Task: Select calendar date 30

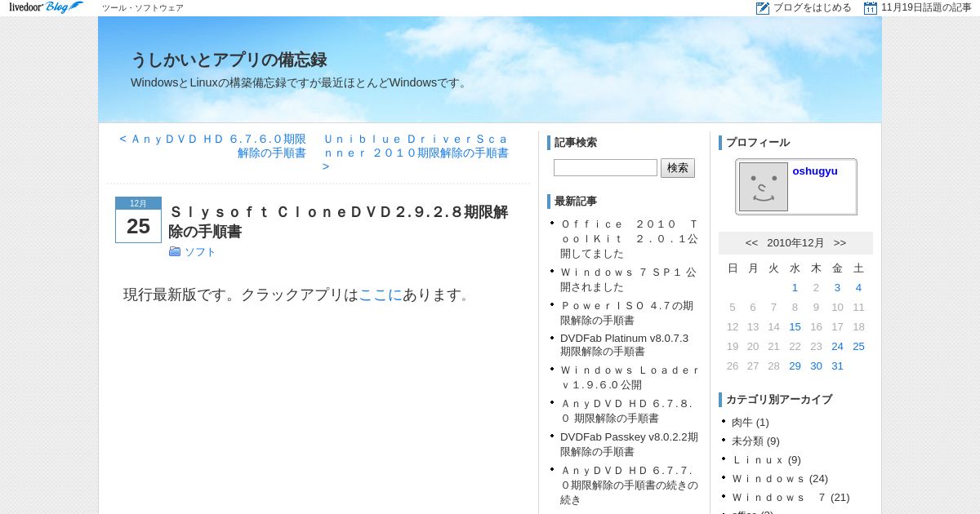Action: point(816,366)
